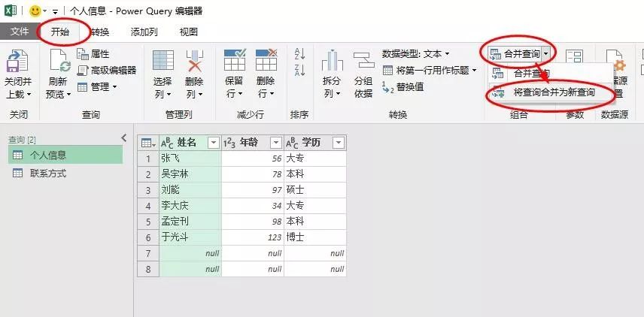Switch to the View (视图) tab
644x317 pixels.
tap(189, 32)
